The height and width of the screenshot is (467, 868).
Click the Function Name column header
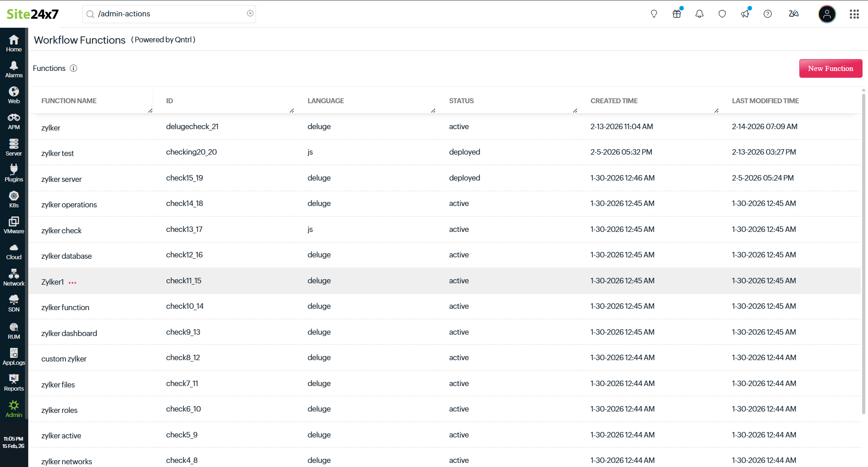[69, 101]
